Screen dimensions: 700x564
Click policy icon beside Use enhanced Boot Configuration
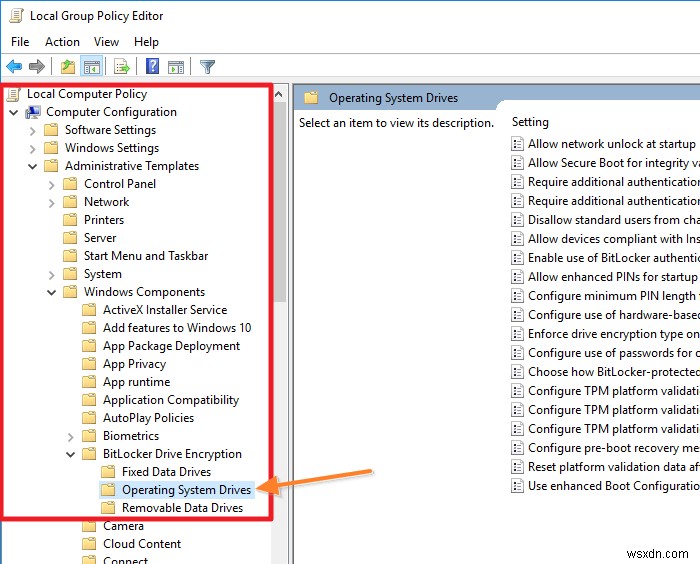click(x=517, y=486)
